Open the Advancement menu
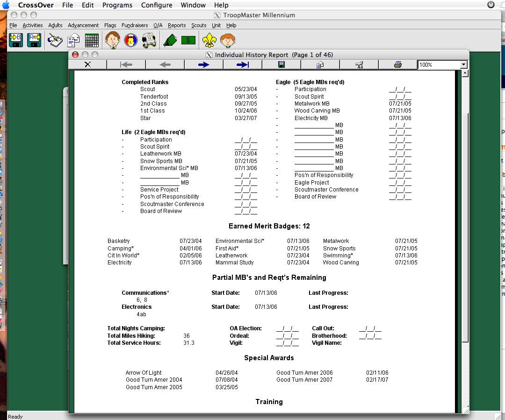 83,25
